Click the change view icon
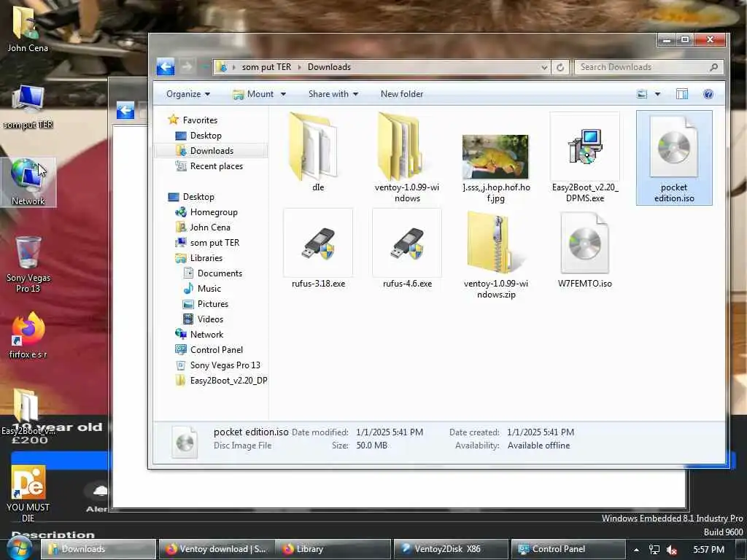Screen dimensions: 747x560 point(642,94)
